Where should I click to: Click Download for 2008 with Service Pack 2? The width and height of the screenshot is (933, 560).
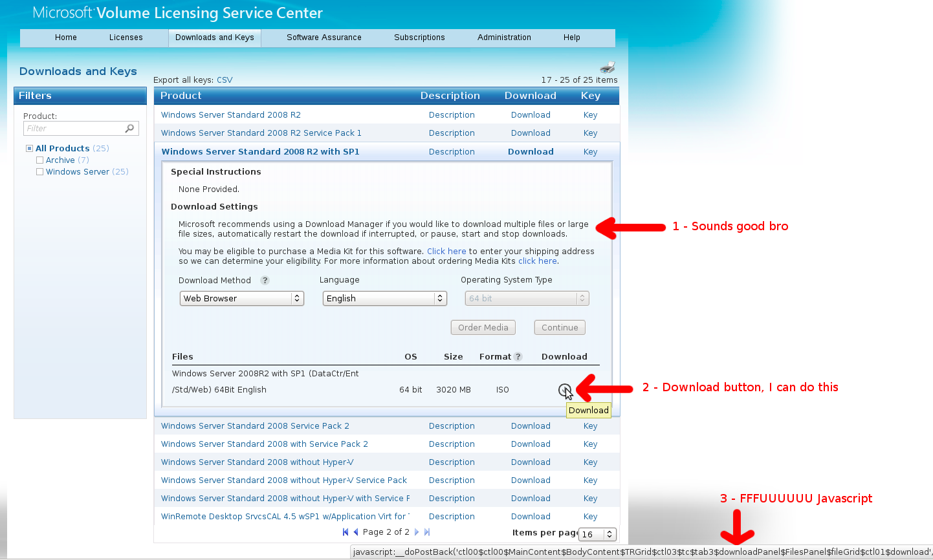point(531,444)
